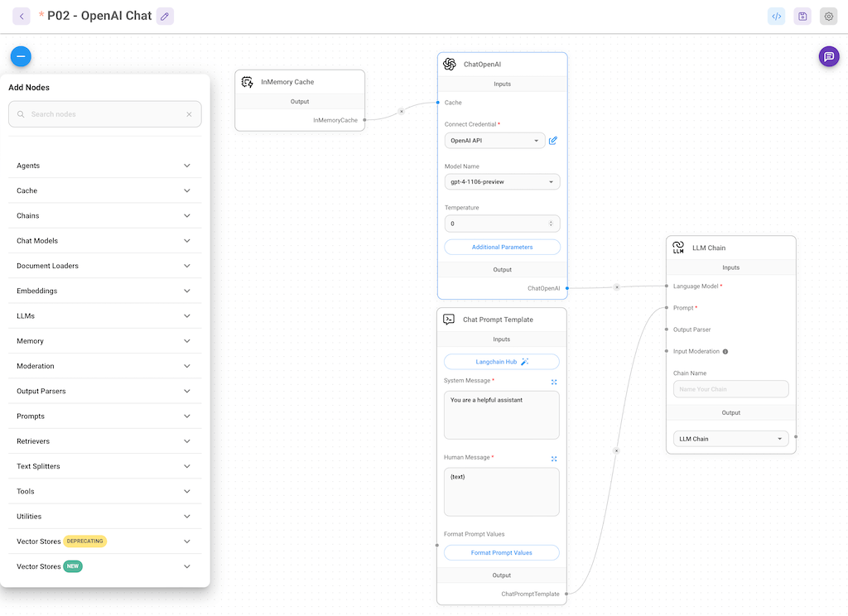Click the Chain Name input field
Viewport: 848px width, 616px height.
tap(730, 389)
